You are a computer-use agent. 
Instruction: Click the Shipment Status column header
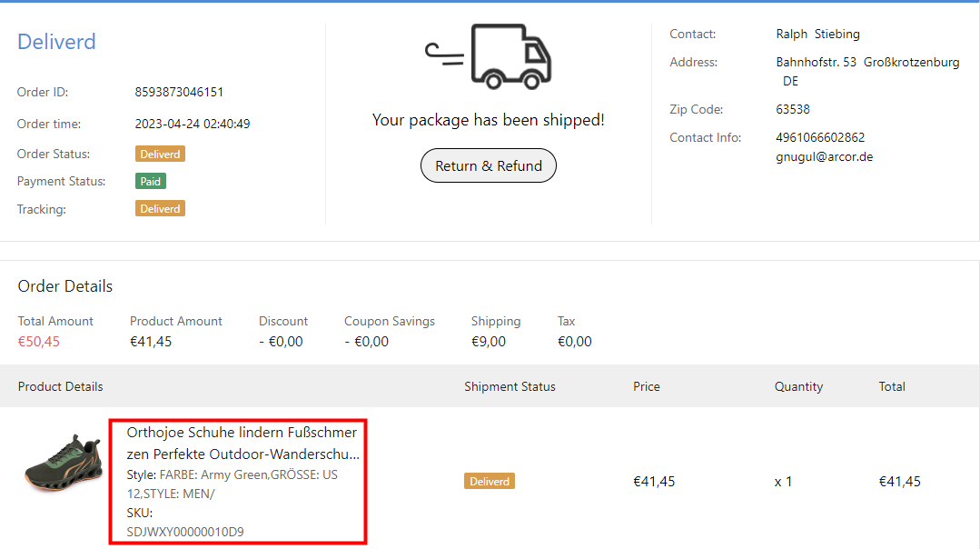pyautogui.click(x=510, y=386)
